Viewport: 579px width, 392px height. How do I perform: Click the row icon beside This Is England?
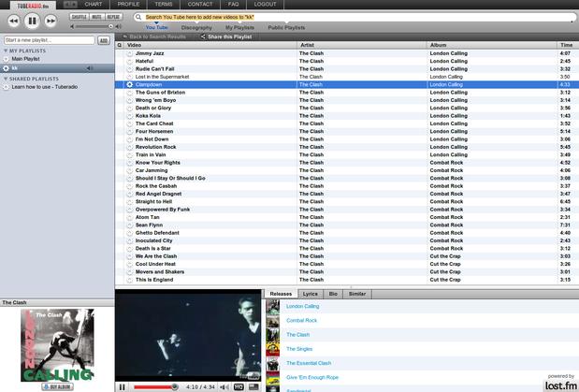pyautogui.click(x=130, y=280)
